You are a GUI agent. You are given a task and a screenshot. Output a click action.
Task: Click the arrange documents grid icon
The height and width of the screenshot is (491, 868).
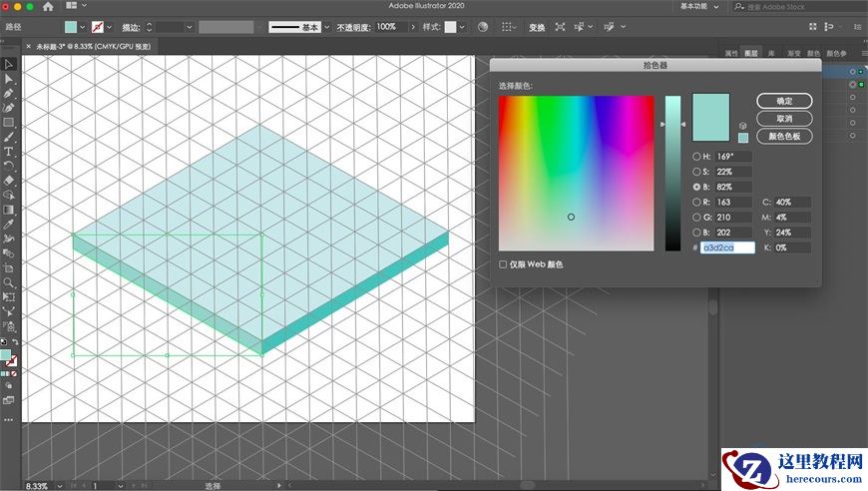click(72, 6)
